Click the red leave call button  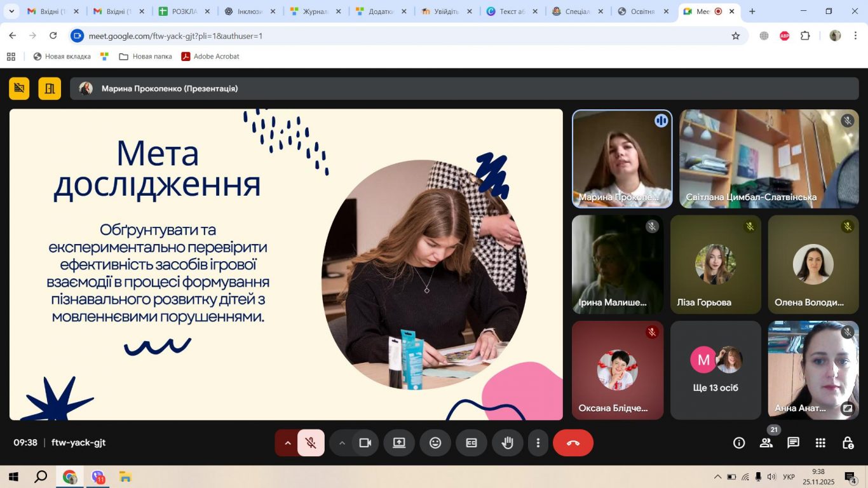[x=573, y=443]
